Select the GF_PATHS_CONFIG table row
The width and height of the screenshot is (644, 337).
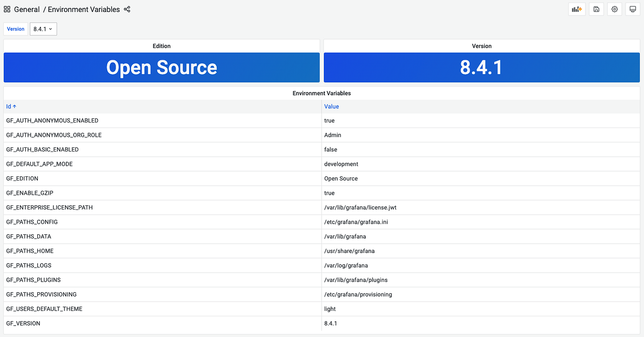pyautogui.click(x=32, y=222)
